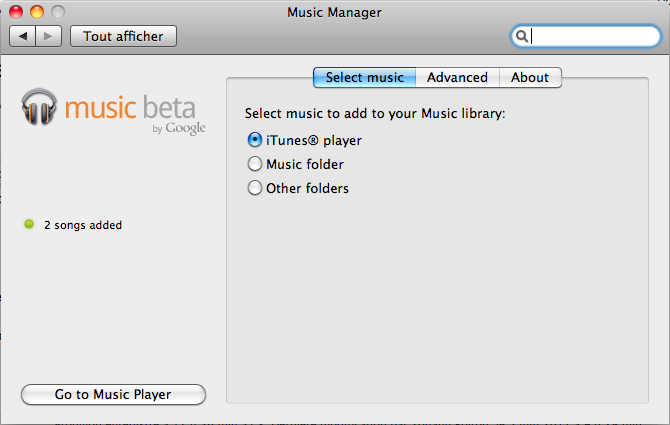The height and width of the screenshot is (425, 670).
Task: Click the headphones music beta logo
Action: click(41, 106)
